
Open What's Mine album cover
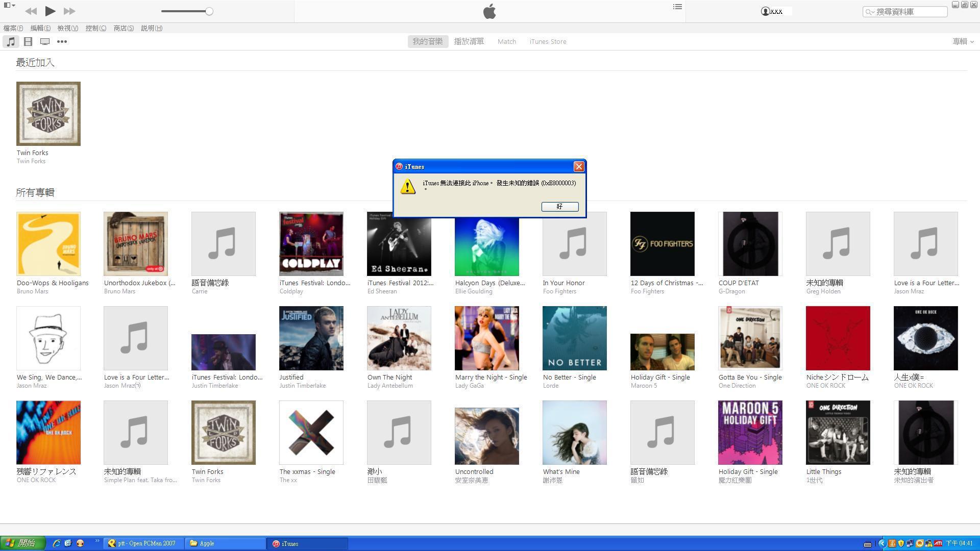coord(575,433)
